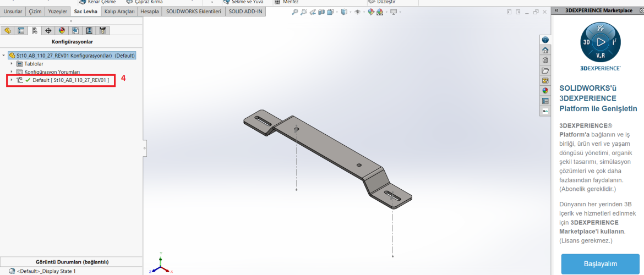Click the Zoom to Fit magnifier icon

coord(296,12)
